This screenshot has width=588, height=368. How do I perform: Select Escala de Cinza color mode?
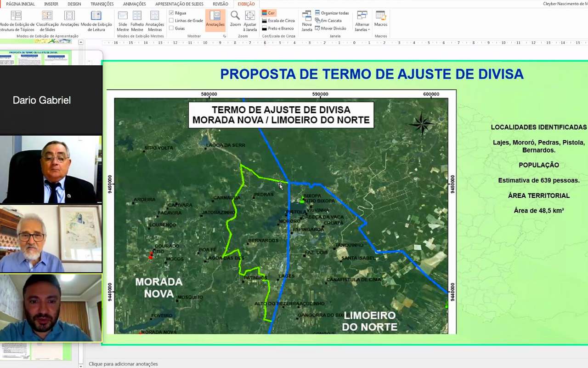[278, 21]
